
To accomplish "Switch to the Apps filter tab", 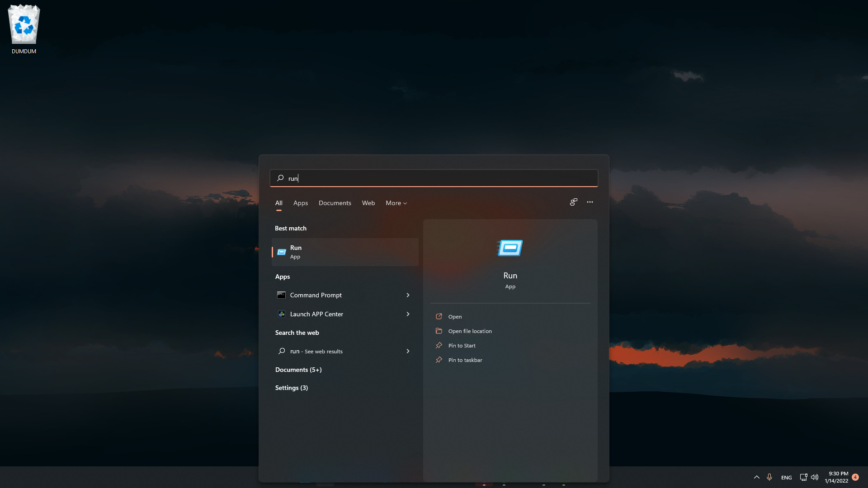I will point(301,203).
